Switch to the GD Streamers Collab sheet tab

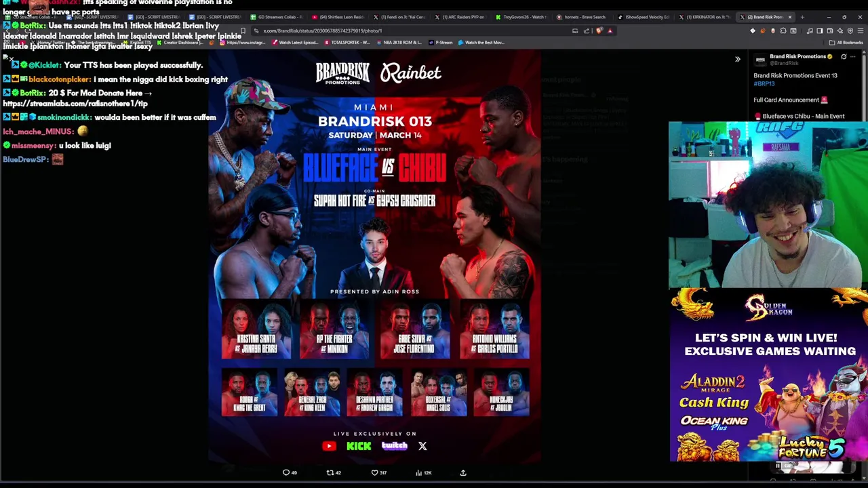[277, 17]
